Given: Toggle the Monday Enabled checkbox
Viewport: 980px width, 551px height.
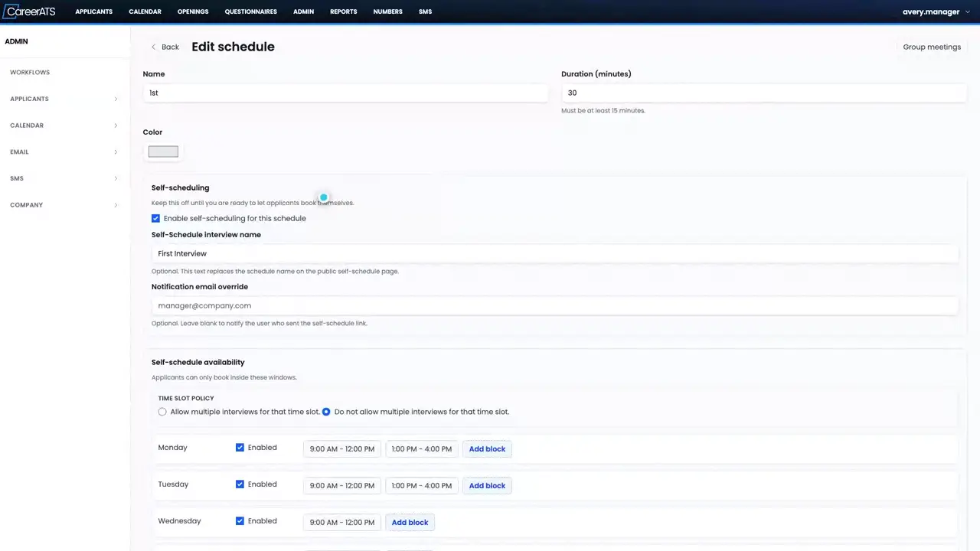Looking at the screenshot, I should (x=240, y=448).
